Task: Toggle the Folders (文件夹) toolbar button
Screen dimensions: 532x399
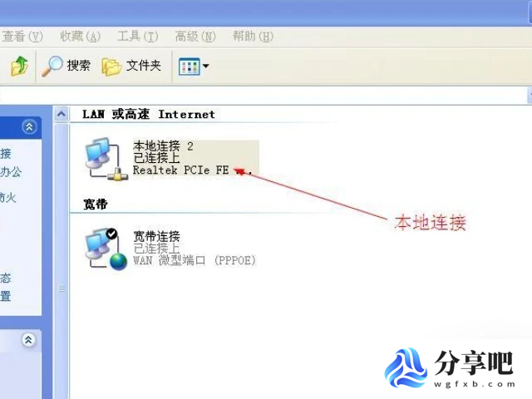Action: 131,66
